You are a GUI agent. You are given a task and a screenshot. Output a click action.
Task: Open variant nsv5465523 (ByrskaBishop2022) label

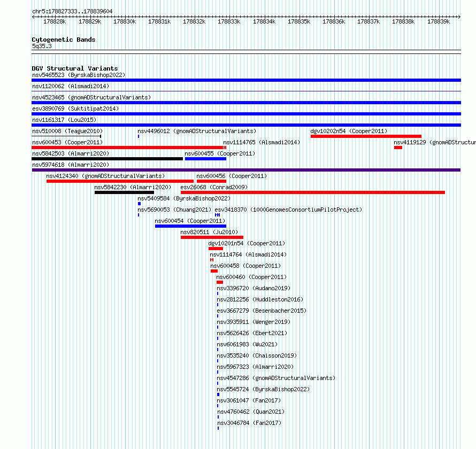tap(79, 75)
